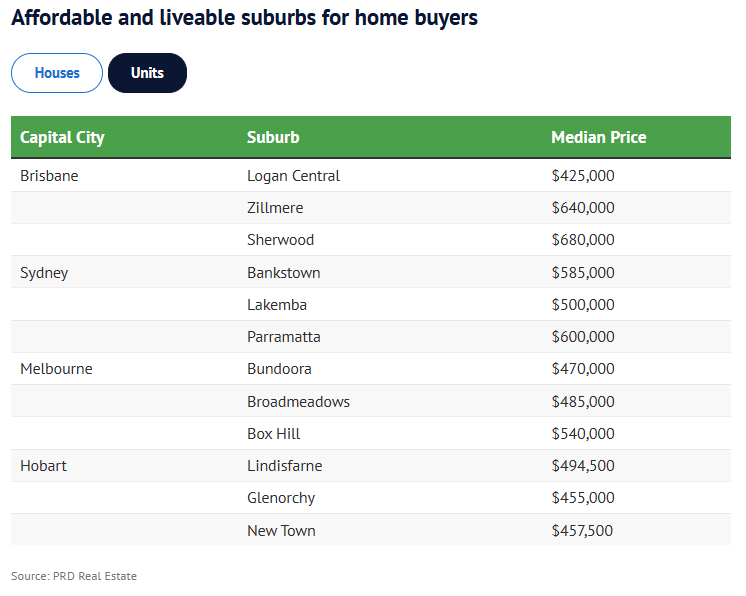Select the Logan Central suburb cell

[x=293, y=176]
